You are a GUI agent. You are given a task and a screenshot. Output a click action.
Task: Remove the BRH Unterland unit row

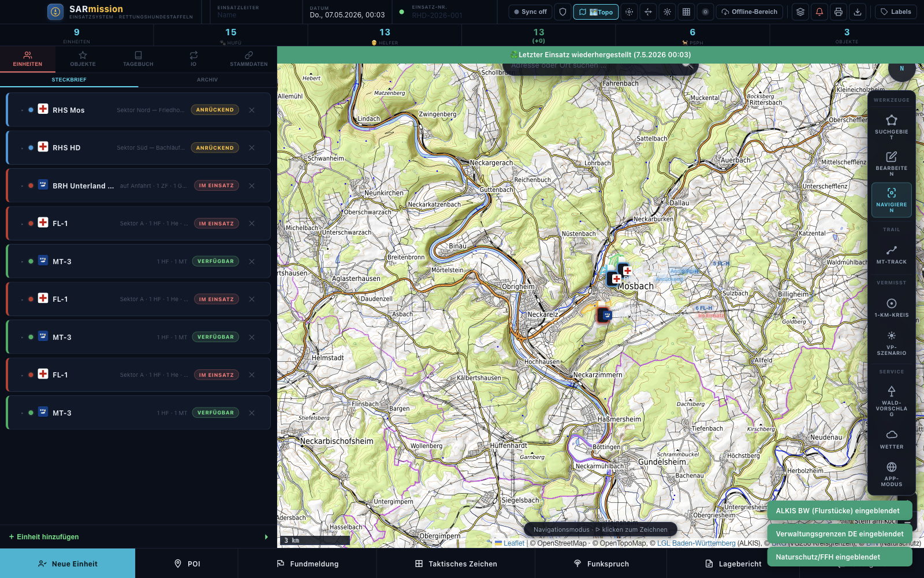pyautogui.click(x=252, y=186)
